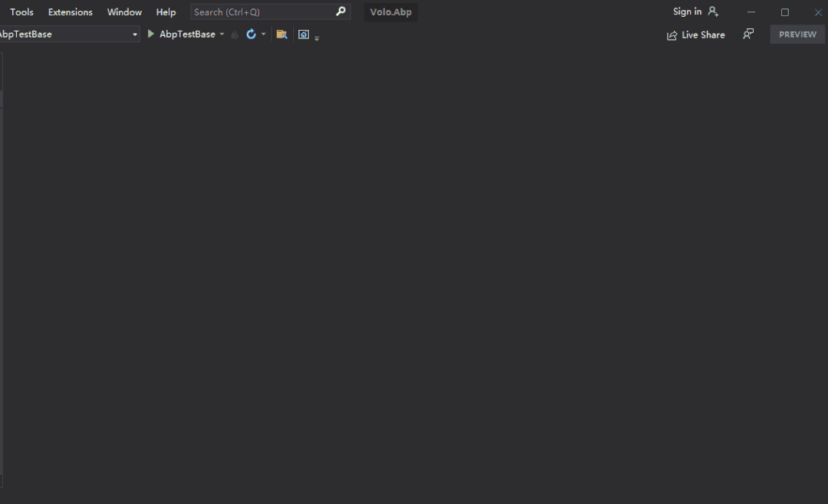Image resolution: width=828 pixels, height=504 pixels.
Task: Open the toolbar overflow options arrow
Action: click(x=317, y=38)
